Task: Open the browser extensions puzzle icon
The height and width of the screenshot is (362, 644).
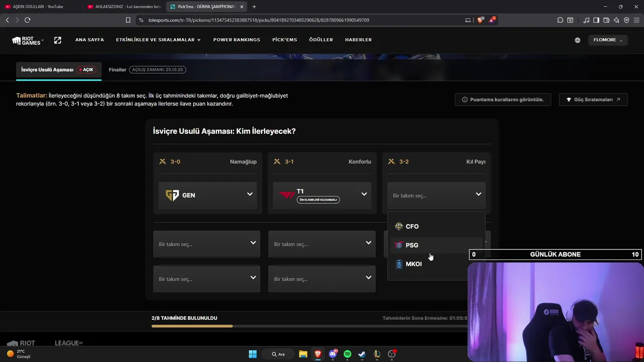Action: tap(560, 20)
